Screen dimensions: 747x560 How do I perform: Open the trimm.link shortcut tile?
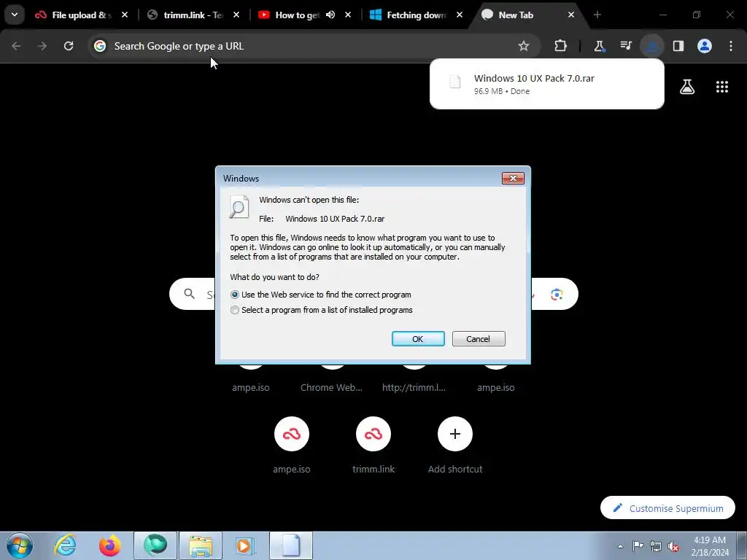373,445
